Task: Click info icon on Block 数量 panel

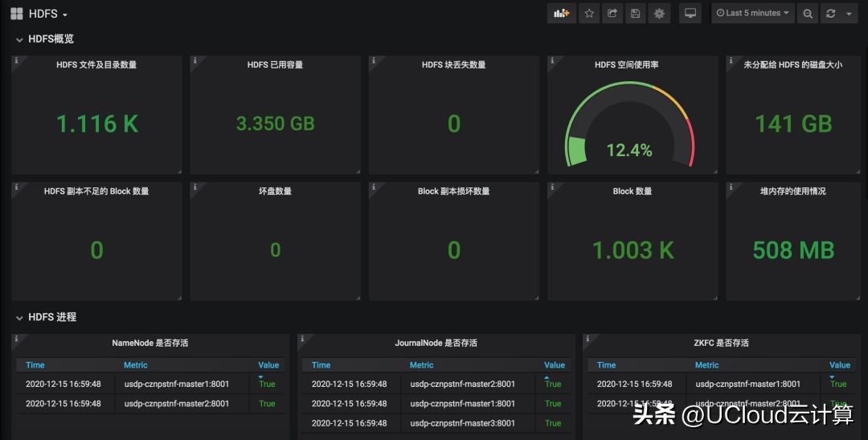Action: coord(552,187)
